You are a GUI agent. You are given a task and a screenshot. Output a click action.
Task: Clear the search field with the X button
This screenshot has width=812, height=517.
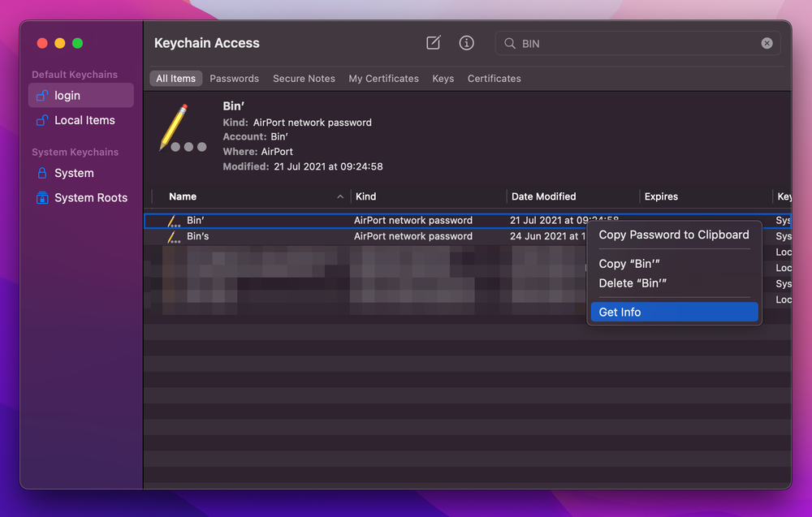click(767, 44)
